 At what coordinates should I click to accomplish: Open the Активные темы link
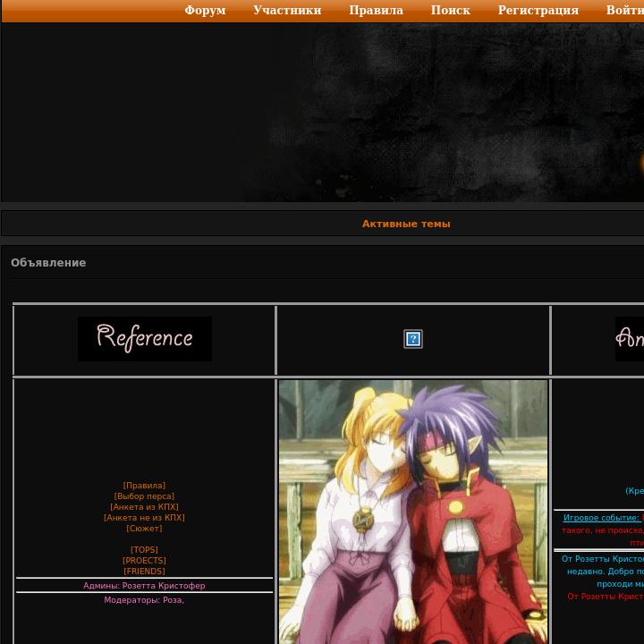tap(406, 224)
